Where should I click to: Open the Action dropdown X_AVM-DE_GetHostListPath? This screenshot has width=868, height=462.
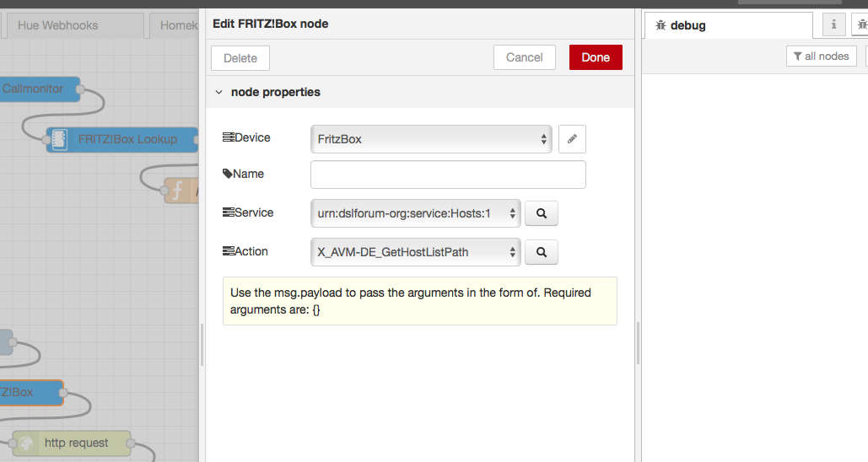(415, 252)
